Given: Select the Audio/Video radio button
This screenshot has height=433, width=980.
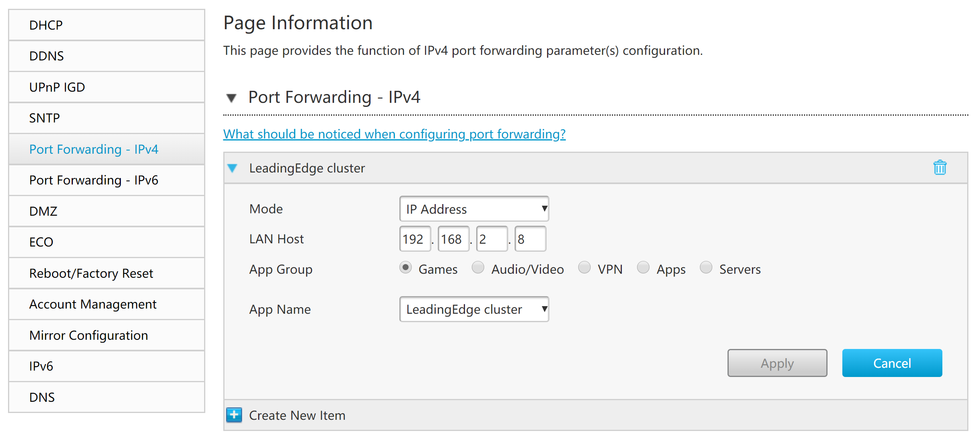Looking at the screenshot, I should [x=478, y=267].
